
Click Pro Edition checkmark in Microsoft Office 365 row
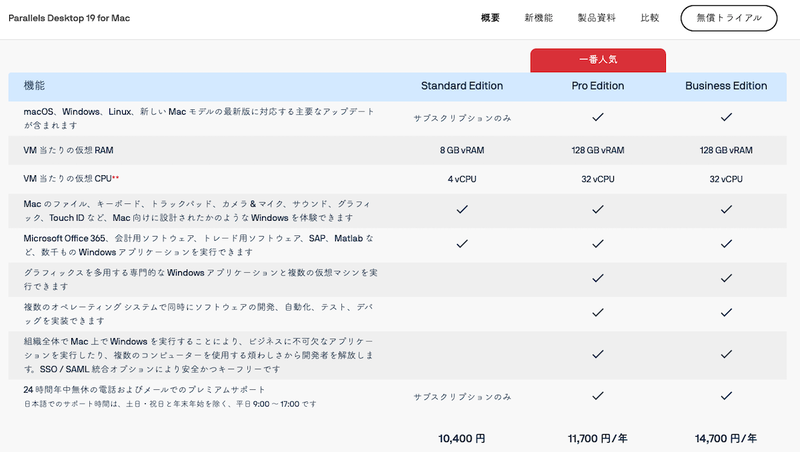(x=596, y=243)
